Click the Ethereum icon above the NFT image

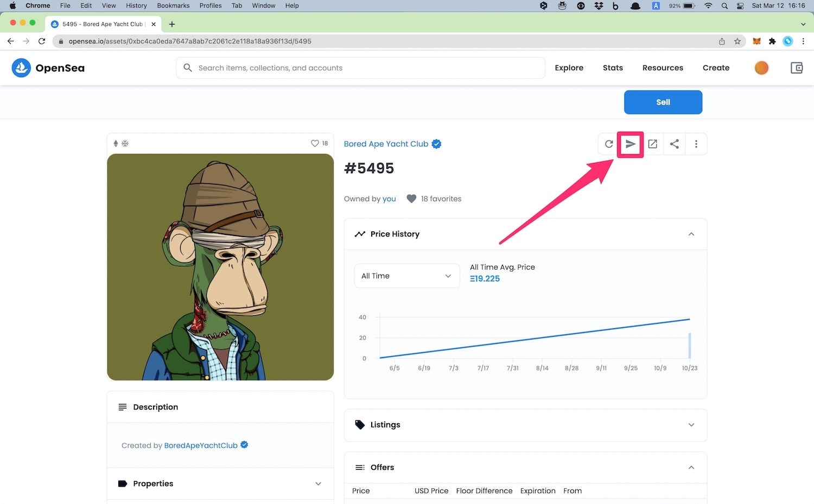click(116, 143)
